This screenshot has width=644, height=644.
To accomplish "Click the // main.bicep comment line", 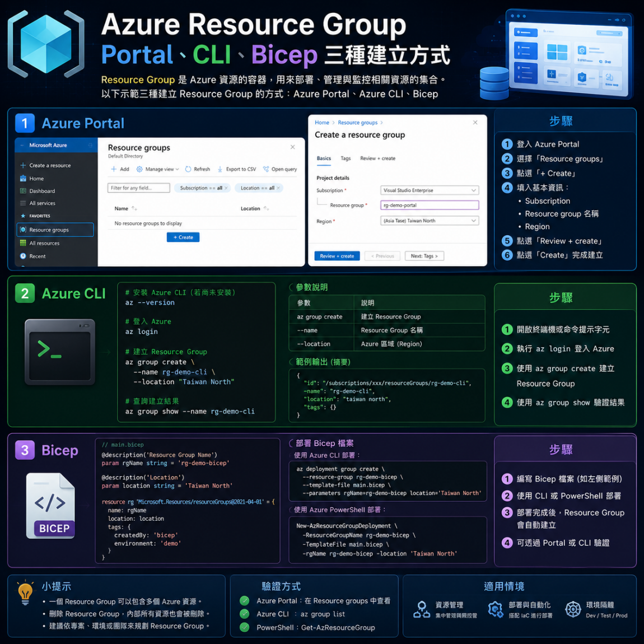I will 123,445.
